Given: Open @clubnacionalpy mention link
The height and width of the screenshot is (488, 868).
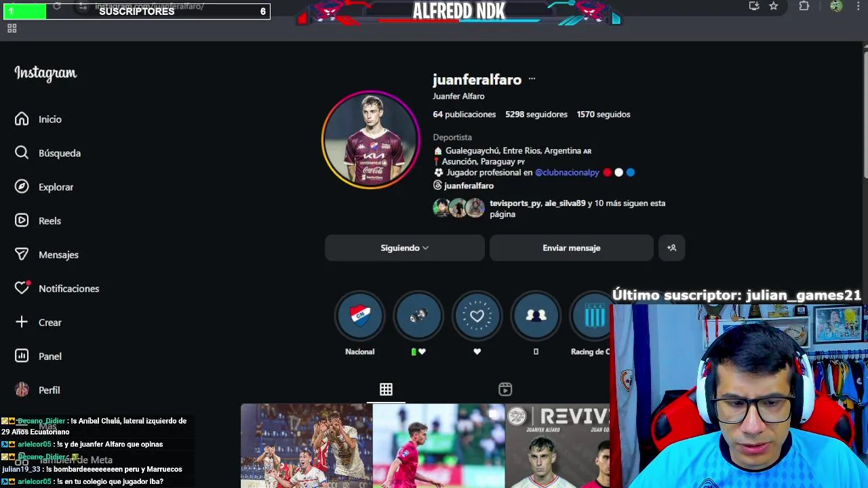Looking at the screenshot, I should pos(567,173).
